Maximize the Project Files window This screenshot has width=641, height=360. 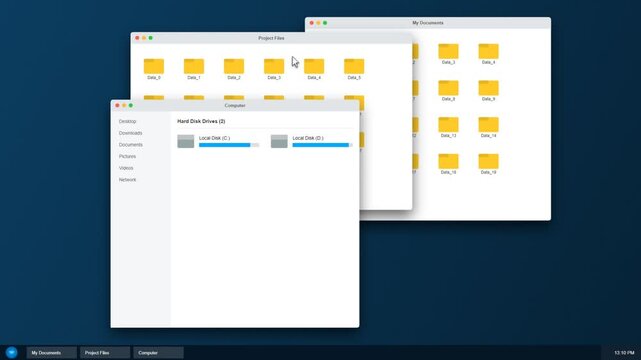(150, 38)
